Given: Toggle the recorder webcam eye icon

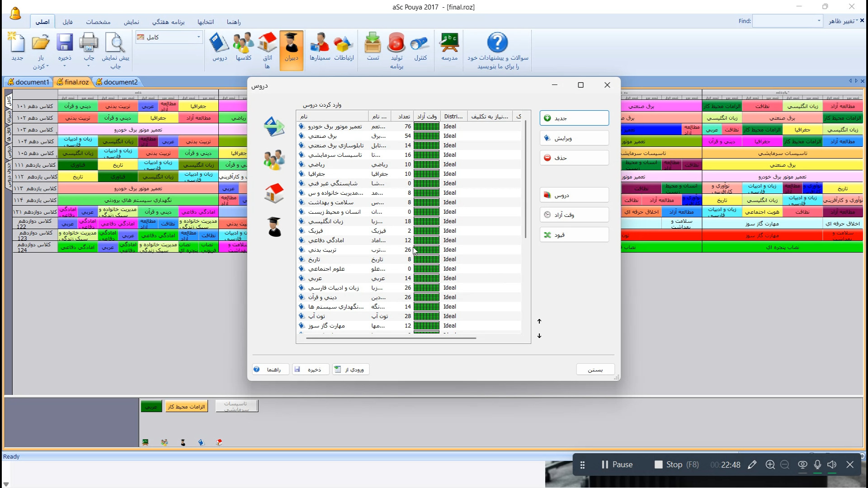Looking at the screenshot, I should click(802, 465).
